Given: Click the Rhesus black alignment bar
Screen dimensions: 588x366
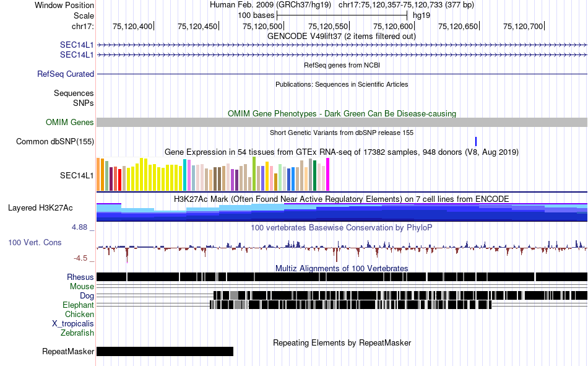Looking at the screenshot, I should tap(342, 277).
